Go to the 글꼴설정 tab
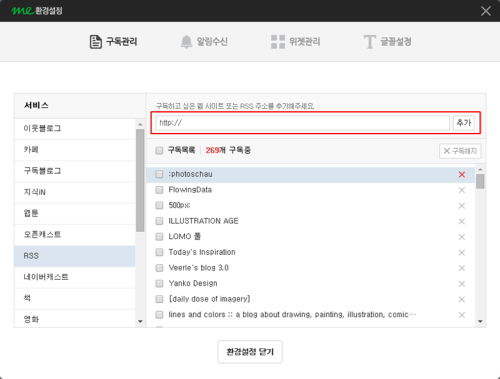The image size is (500, 379). 388,42
